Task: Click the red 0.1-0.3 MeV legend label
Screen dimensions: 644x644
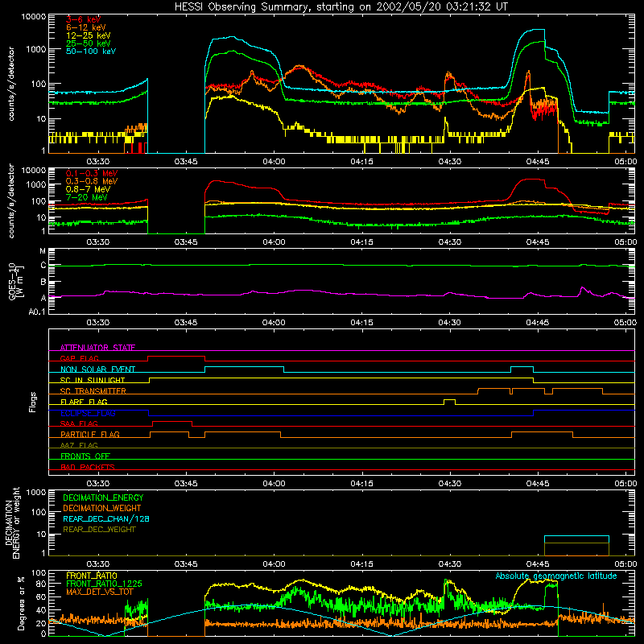Action: pos(92,173)
